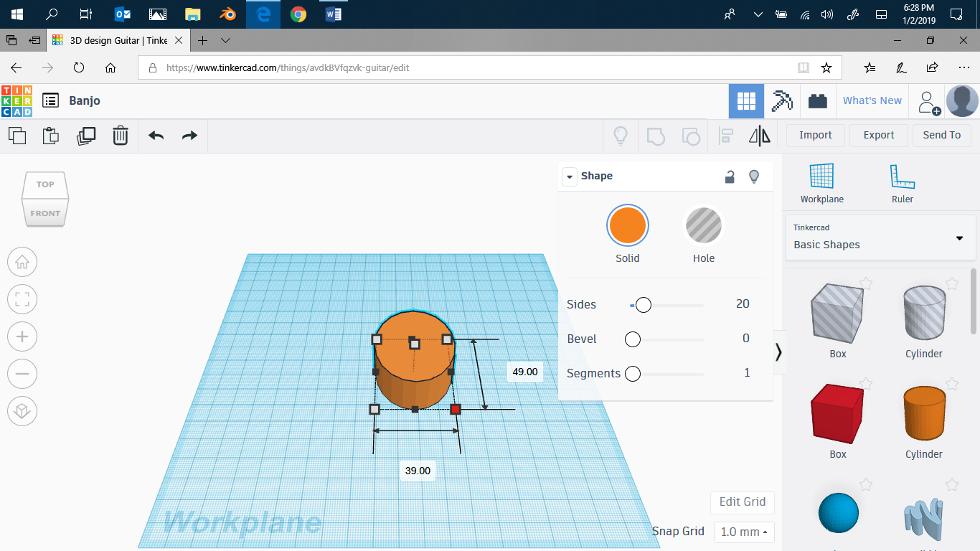Click the Duplicate tool icon
Image resolution: width=980 pixels, height=551 pixels.
click(85, 135)
